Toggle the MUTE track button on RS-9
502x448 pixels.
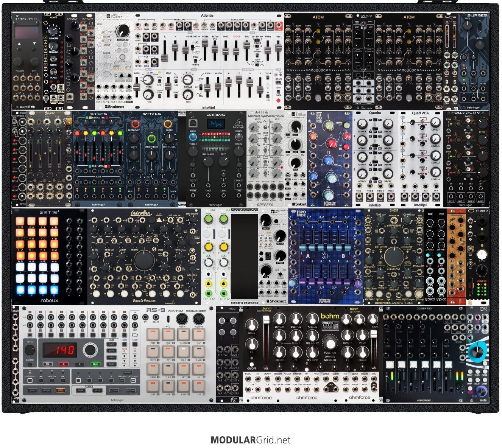click(x=80, y=390)
